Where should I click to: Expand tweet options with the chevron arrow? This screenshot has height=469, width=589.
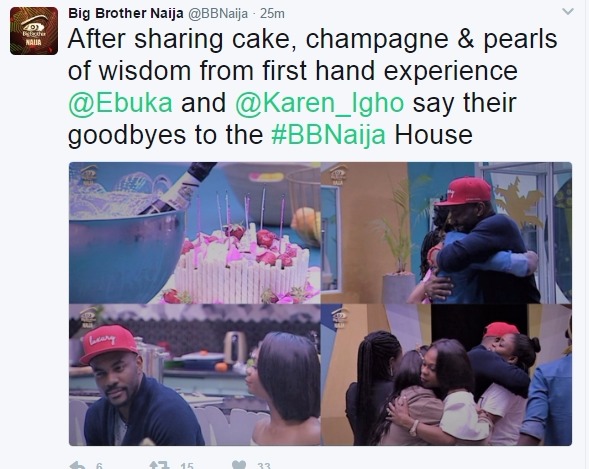click(x=568, y=12)
